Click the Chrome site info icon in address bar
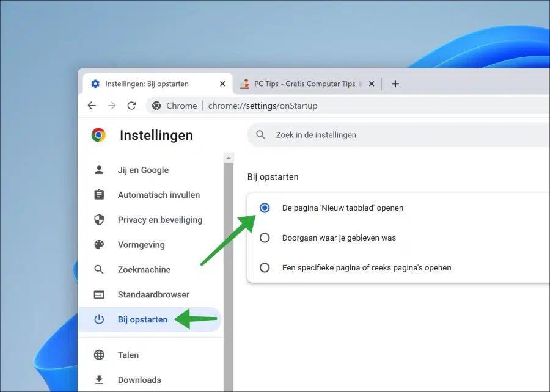 click(156, 106)
